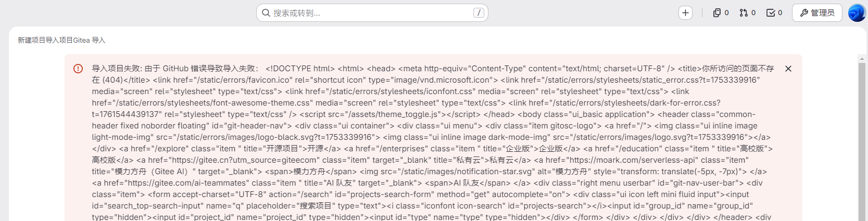Click the magnifier icon in search box

pos(266,13)
